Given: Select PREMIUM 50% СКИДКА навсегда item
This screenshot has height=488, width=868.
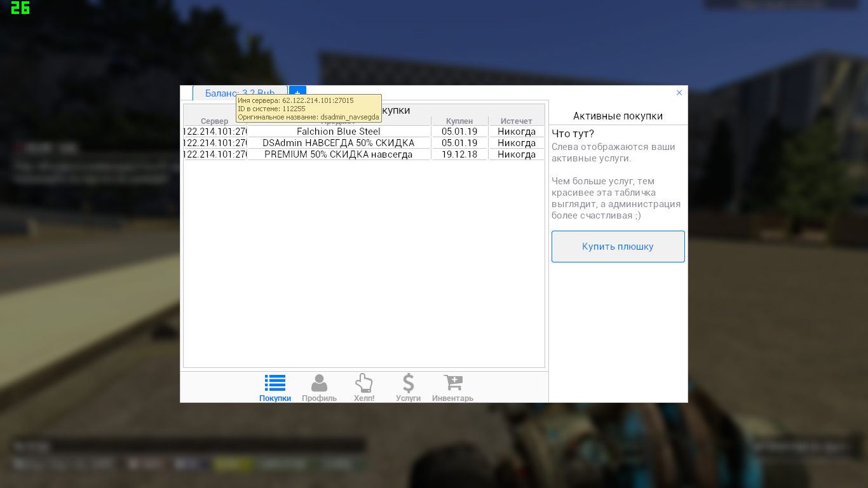Looking at the screenshot, I should pyautogui.click(x=338, y=154).
